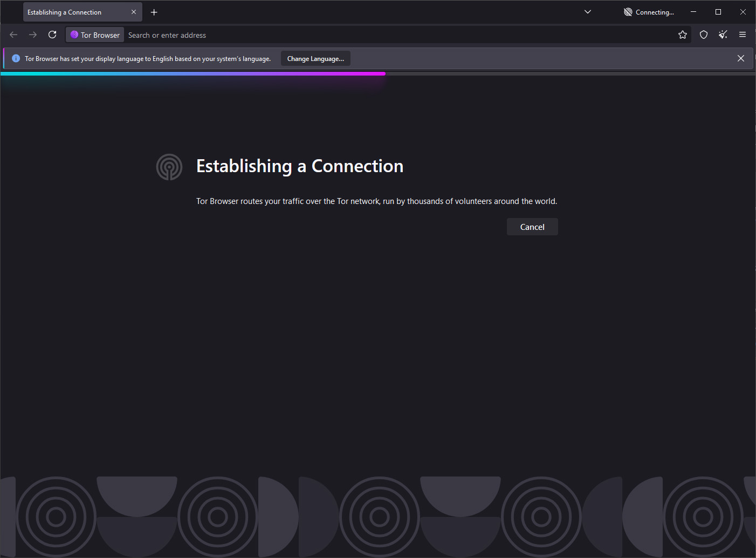Click the Connecting status indicator

click(x=649, y=12)
